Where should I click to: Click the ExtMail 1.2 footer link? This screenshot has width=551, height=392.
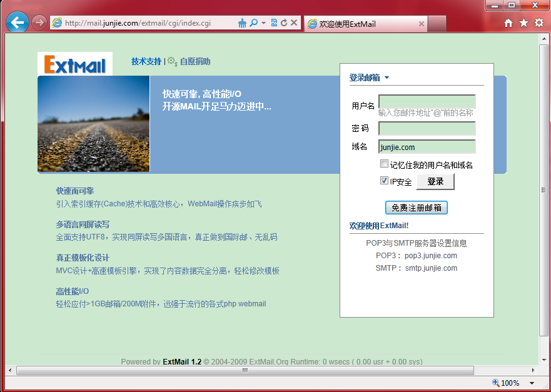coord(182,362)
